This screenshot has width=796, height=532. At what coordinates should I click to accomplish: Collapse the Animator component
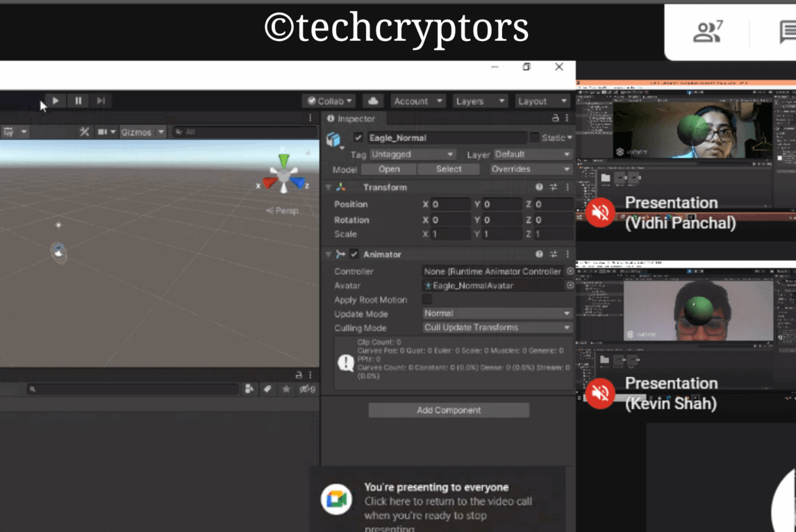[329, 254]
